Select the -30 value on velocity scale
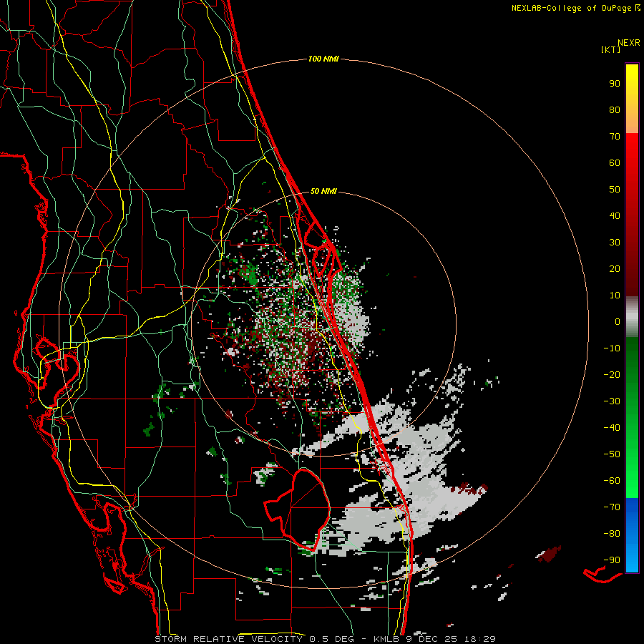 tap(612, 401)
